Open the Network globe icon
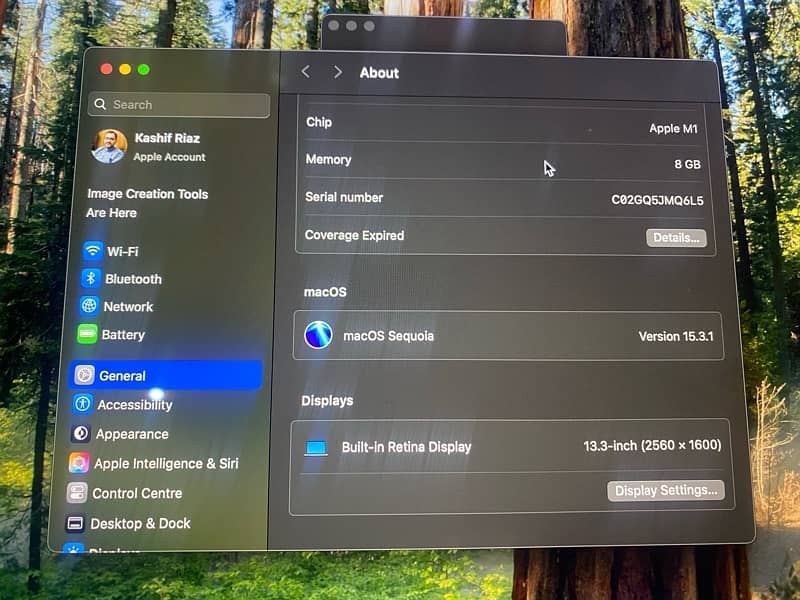 click(x=89, y=306)
